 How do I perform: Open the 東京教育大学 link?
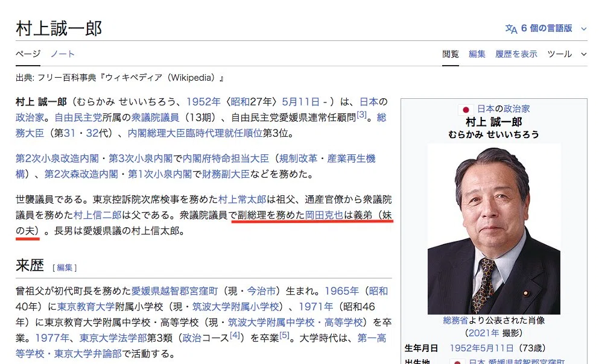pos(86,307)
